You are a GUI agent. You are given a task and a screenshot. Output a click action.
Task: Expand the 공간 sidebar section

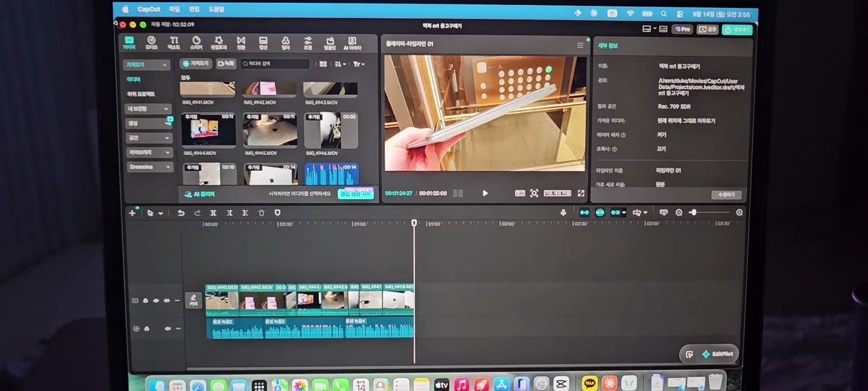coord(148,138)
